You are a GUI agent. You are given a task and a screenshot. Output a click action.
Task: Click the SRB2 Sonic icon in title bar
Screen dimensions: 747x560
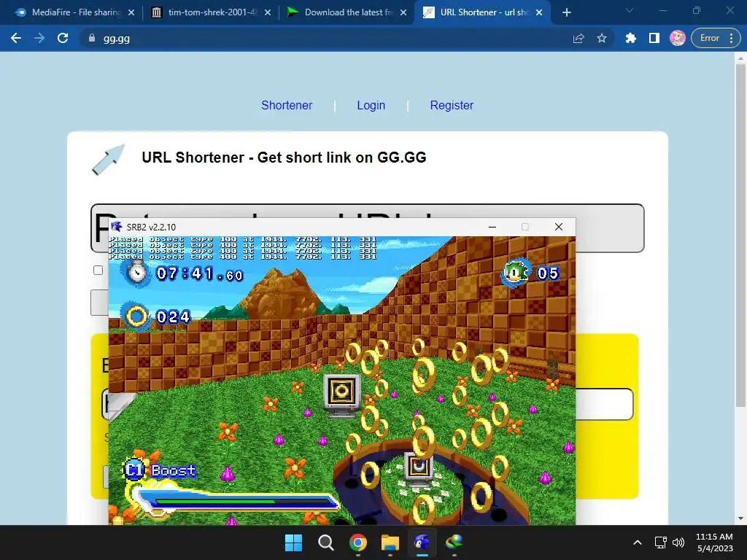(x=116, y=227)
